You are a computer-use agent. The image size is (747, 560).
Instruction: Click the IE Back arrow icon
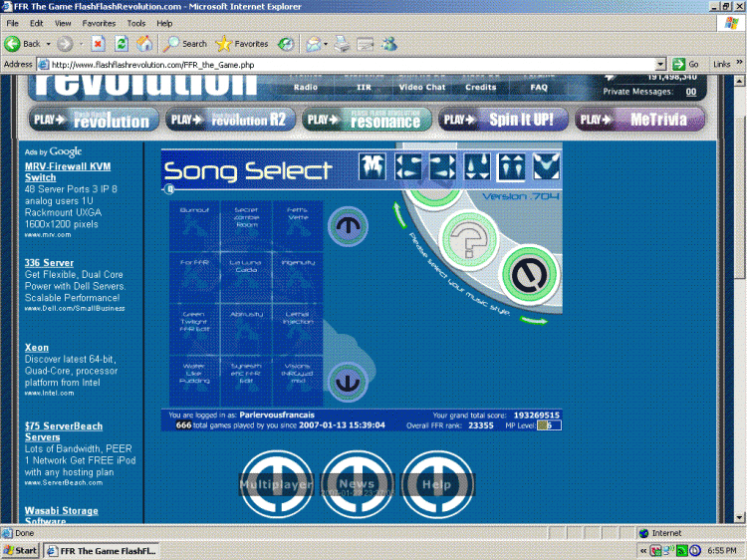12,44
